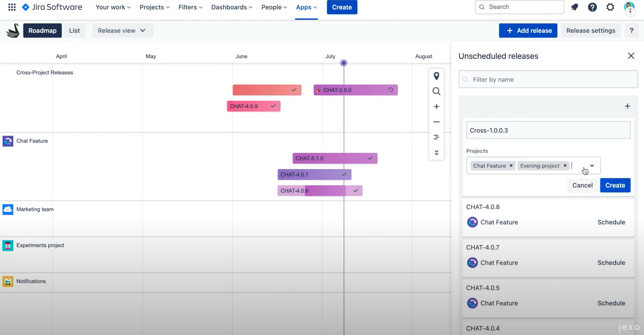Open the Apps menu

[305, 7]
